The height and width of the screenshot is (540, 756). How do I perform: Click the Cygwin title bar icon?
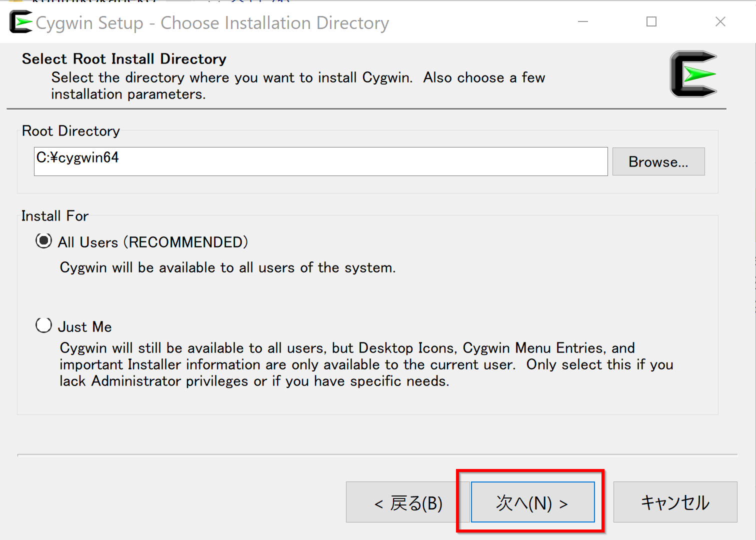click(x=21, y=22)
